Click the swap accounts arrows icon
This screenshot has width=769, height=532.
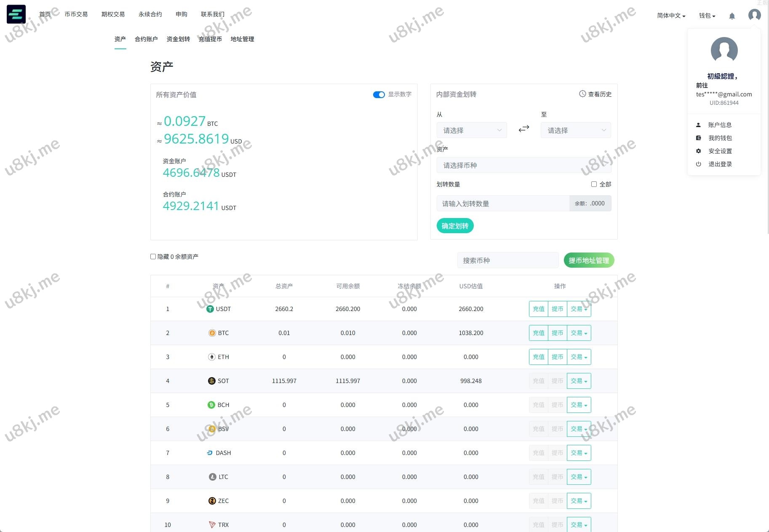(x=523, y=129)
